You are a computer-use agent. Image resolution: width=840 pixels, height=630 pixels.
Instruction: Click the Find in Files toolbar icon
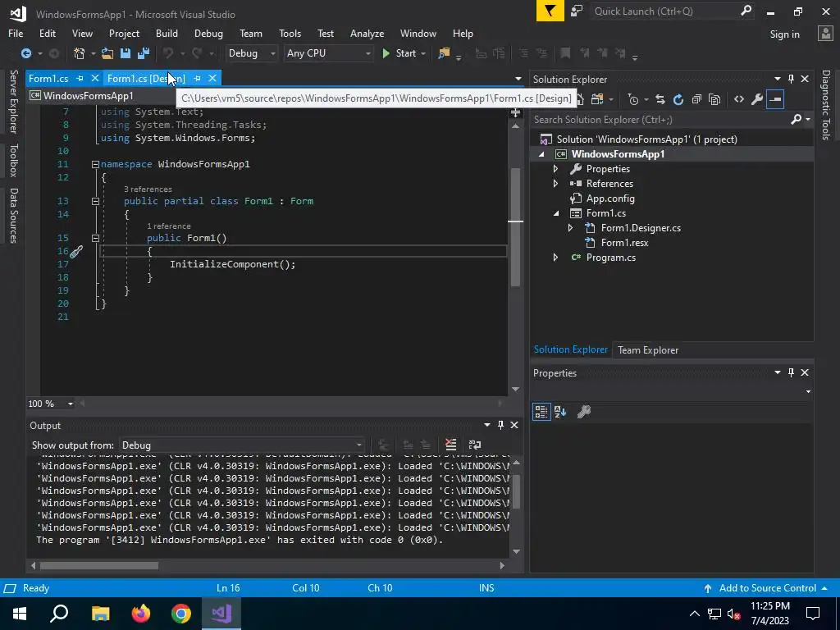444,53
